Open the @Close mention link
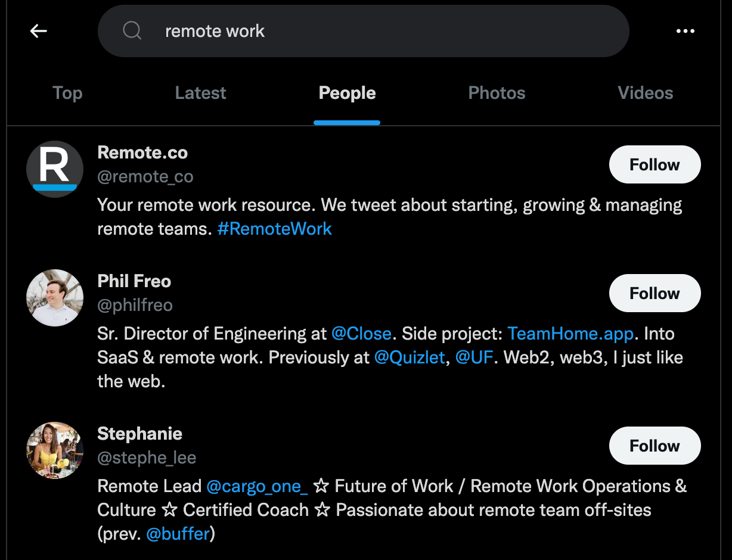Viewport: 732px width, 560px height. click(x=361, y=334)
